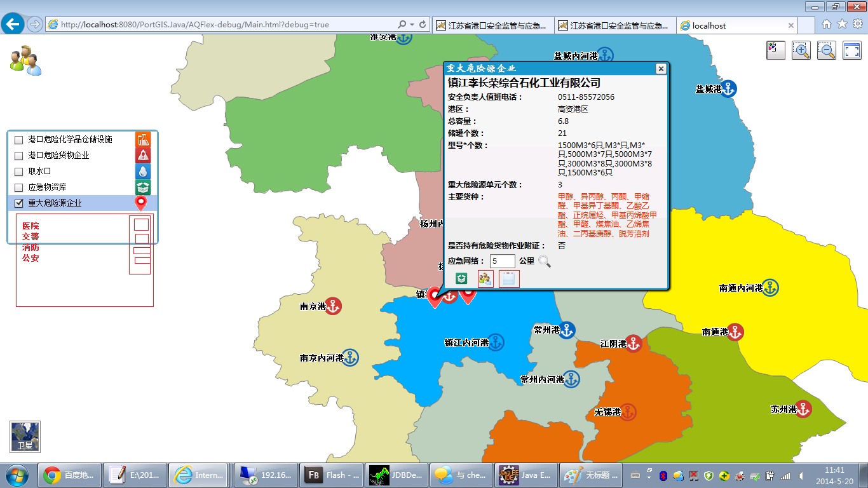868x488 pixels.
Task: Switch to first 江苏省港口安全监管 tab
Action: (x=492, y=25)
